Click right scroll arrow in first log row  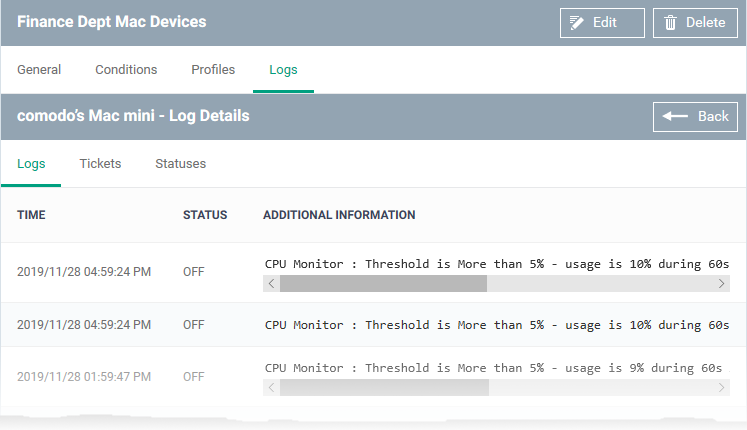721,284
